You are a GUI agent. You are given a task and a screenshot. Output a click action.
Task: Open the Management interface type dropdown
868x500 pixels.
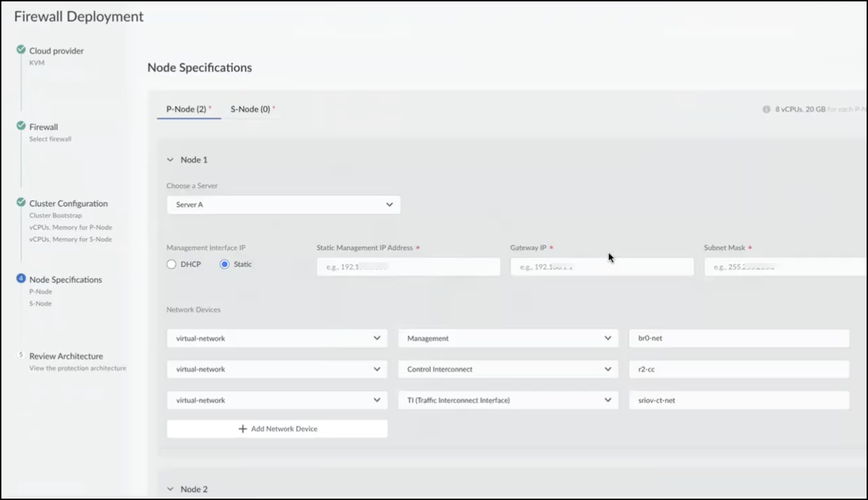pyautogui.click(x=508, y=339)
